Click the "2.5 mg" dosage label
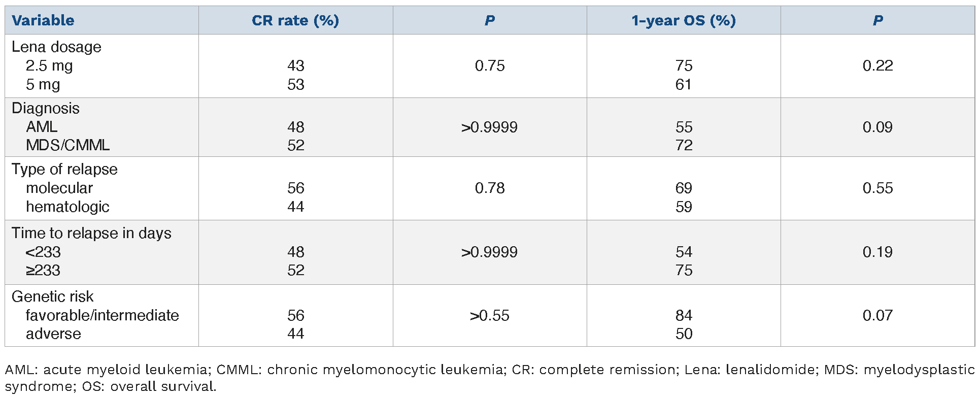The height and width of the screenshot is (397, 980). (x=49, y=66)
